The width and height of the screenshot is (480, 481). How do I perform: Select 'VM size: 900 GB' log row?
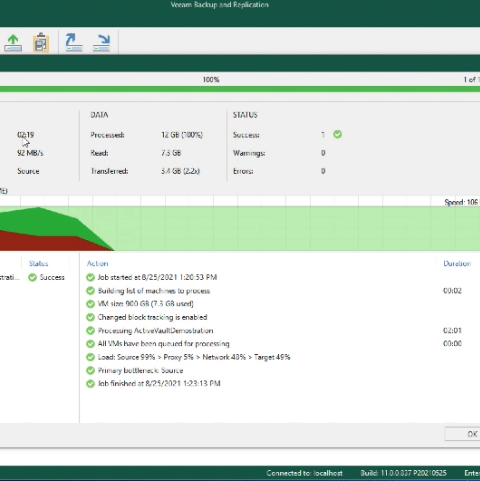click(x=283, y=304)
